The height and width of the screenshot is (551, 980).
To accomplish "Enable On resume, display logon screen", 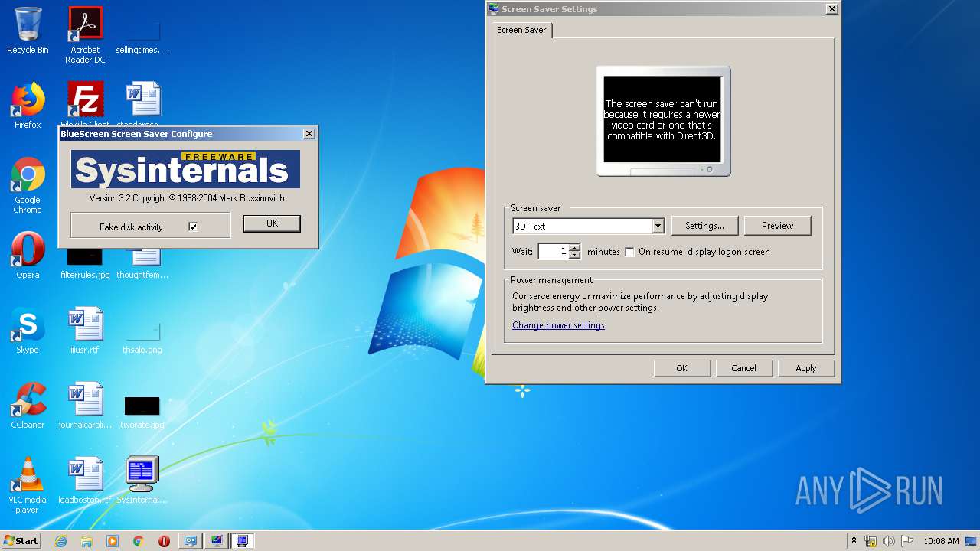I will point(629,252).
